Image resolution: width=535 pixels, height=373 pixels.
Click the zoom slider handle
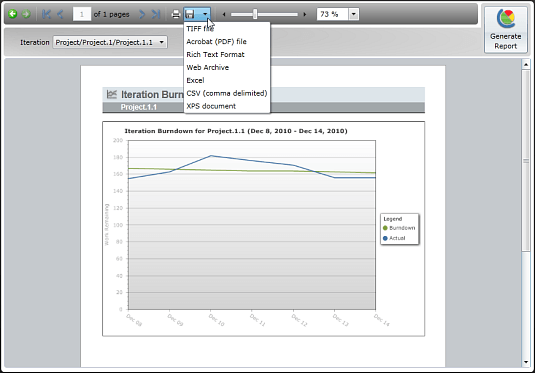coord(255,14)
